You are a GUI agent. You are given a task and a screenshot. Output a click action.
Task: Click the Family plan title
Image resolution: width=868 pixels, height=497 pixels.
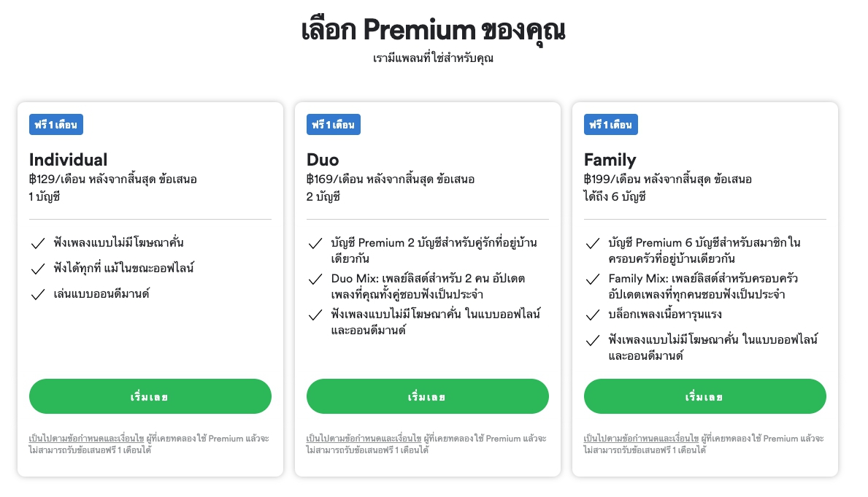[x=610, y=160]
